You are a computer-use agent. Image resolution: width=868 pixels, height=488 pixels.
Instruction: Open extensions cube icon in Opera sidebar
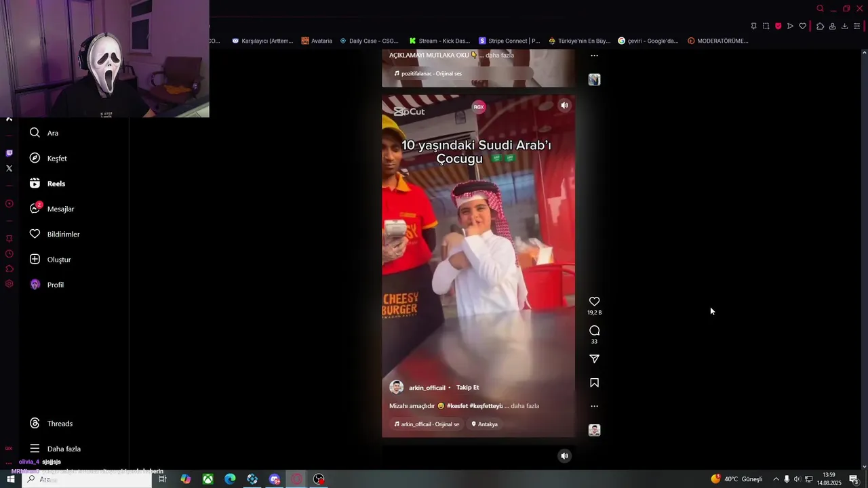pyautogui.click(x=9, y=269)
